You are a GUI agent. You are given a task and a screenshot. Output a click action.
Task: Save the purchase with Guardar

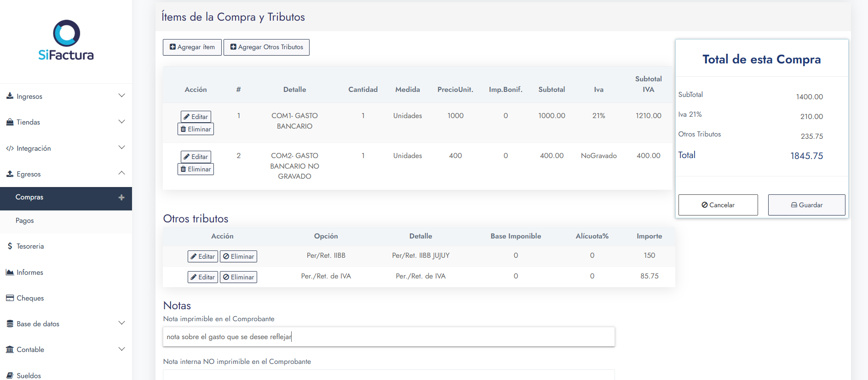pos(806,205)
